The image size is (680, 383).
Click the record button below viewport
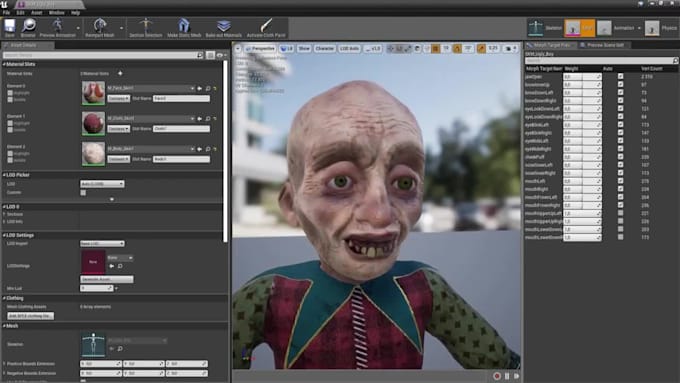[x=497, y=376]
